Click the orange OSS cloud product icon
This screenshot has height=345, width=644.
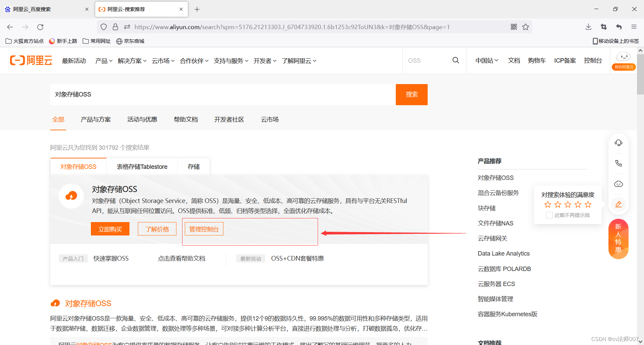(x=71, y=196)
